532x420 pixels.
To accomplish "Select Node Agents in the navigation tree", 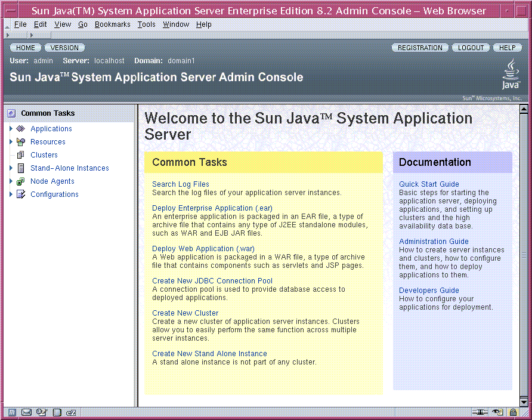I will tap(52, 181).
